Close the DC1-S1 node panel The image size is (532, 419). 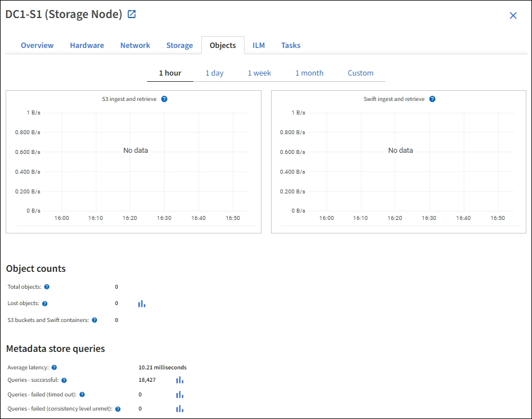513,16
